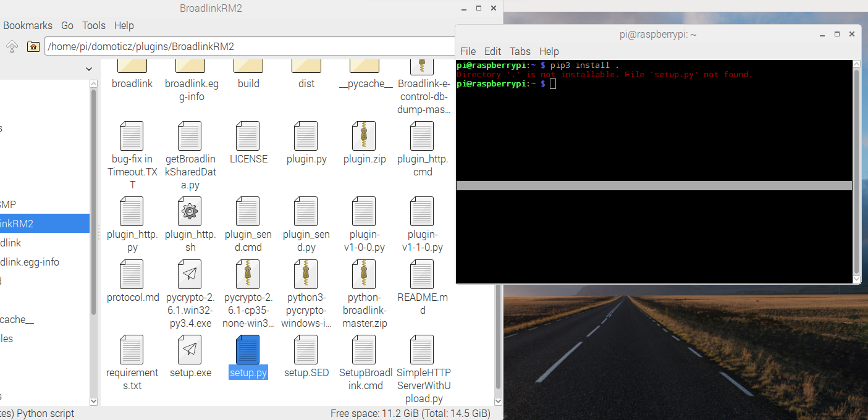Select the Broadlink-e-control-db-dump archive
This screenshot has width=868, height=420.
point(423,88)
